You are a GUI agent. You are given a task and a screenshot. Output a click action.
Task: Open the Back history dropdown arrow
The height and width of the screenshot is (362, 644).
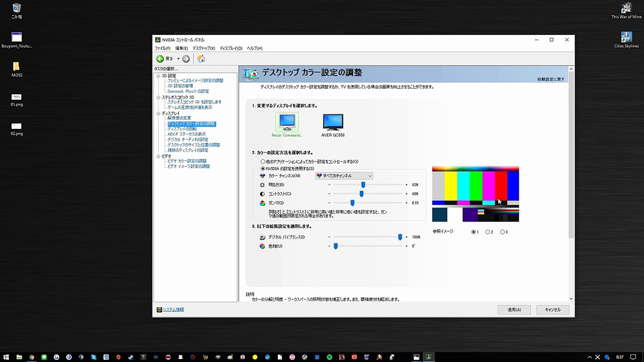pos(178,59)
